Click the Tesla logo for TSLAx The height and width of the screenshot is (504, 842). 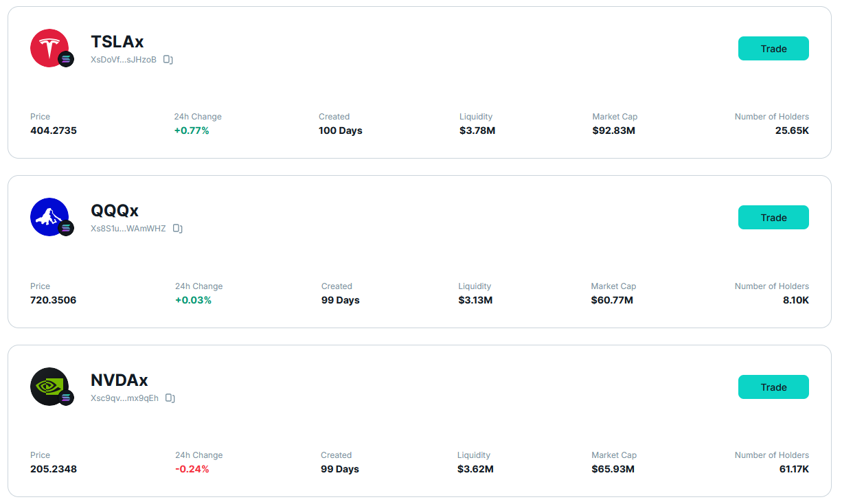[x=49, y=48]
